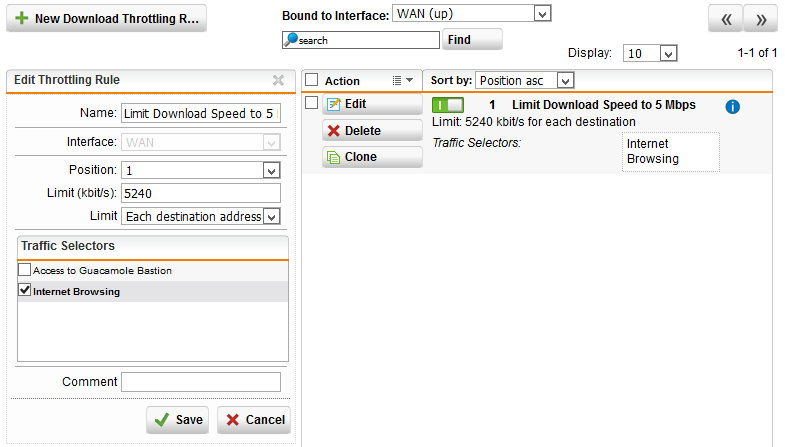
Task: Toggle the rule's green enable switch
Action: [x=448, y=105]
